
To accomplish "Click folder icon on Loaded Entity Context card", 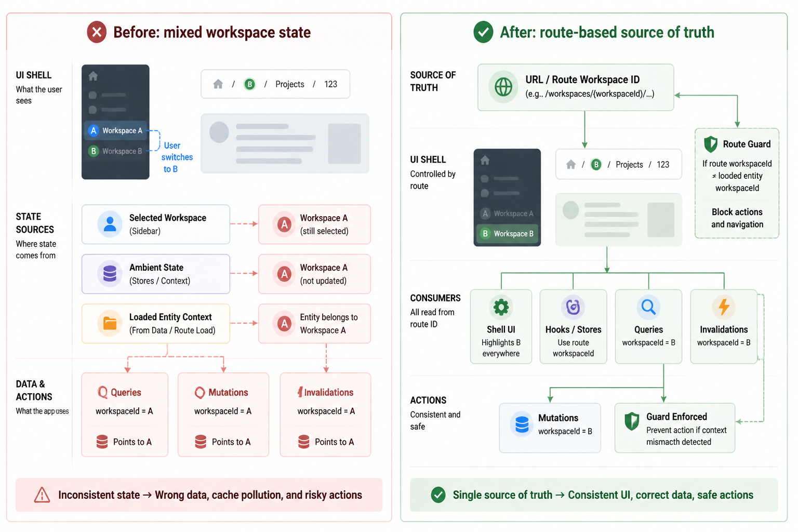I will click(110, 323).
